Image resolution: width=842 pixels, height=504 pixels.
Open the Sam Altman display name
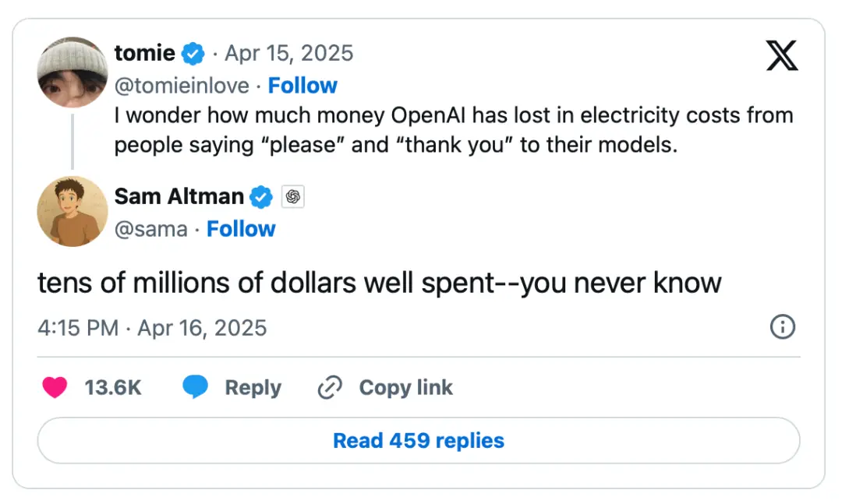coord(179,196)
